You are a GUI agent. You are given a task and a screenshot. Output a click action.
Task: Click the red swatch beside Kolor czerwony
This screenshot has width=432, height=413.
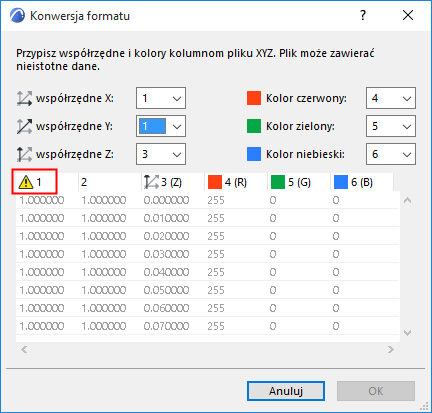point(254,98)
